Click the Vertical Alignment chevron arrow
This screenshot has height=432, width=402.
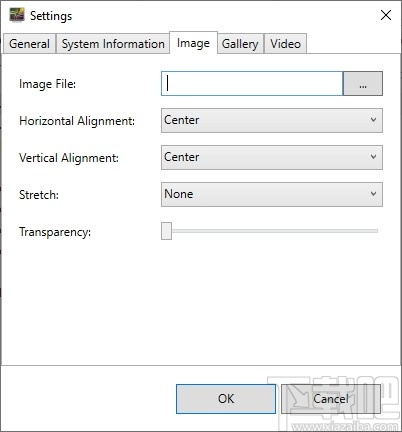tap(373, 157)
